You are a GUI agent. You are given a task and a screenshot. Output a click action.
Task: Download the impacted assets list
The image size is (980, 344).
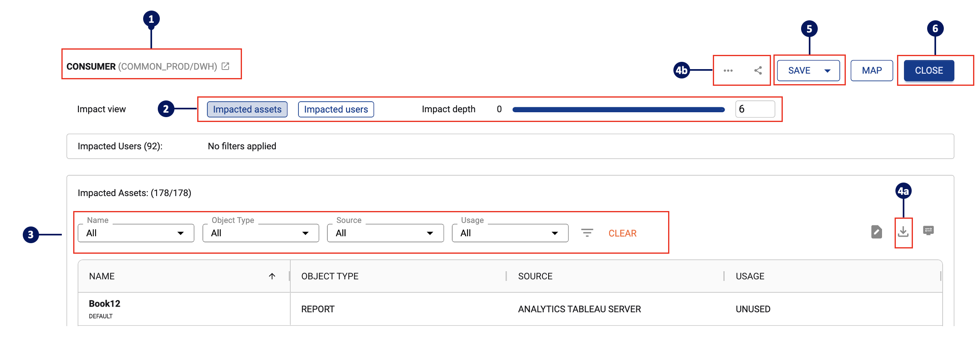click(x=903, y=232)
